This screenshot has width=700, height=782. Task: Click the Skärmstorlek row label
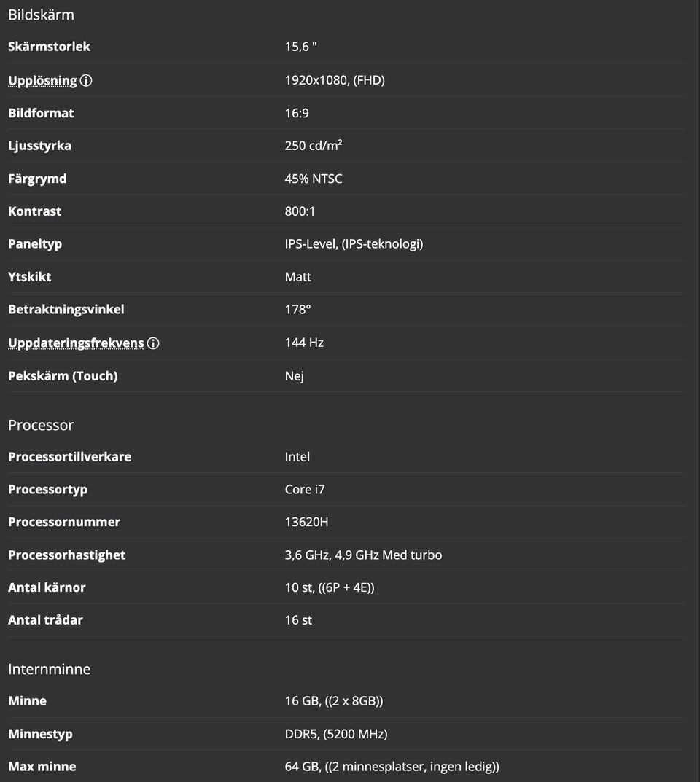point(49,47)
